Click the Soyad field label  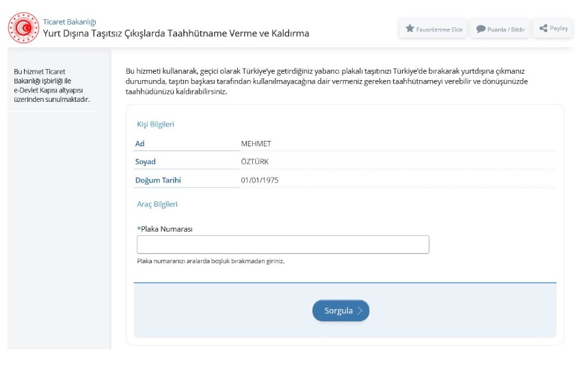(x=146, y=162)
